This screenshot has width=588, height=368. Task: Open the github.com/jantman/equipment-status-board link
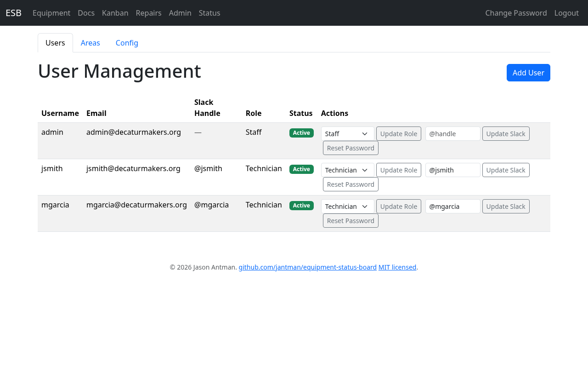[x=307, y=267]
